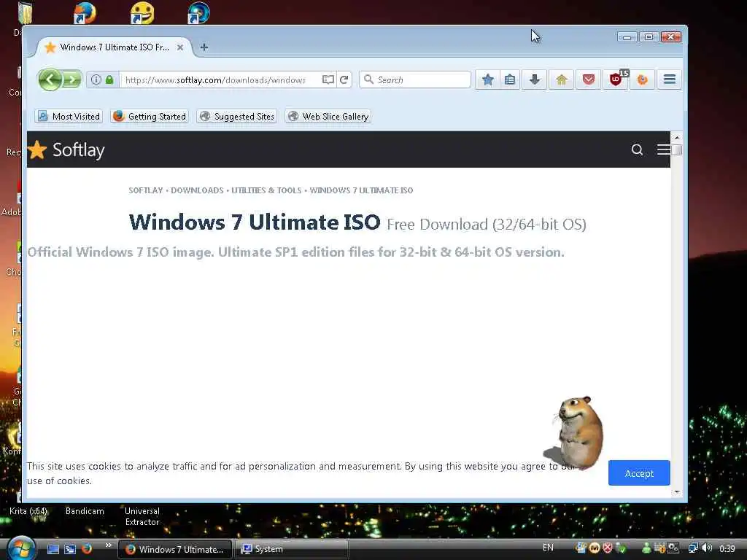The width and height of the screenshot is (747, 560).
Task: Click Show Desktop in Quick Launch
Action: (53, 549)
